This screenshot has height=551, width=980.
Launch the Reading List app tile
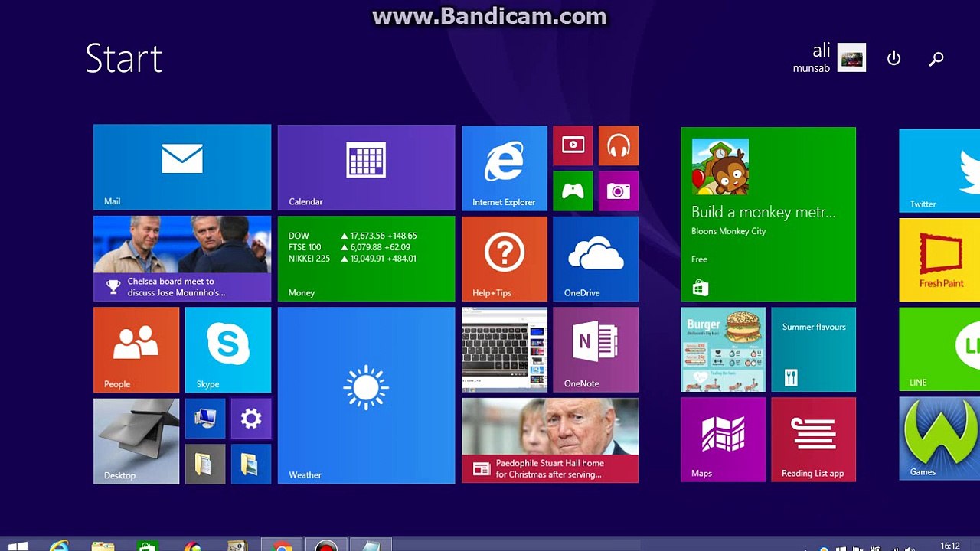813,440
